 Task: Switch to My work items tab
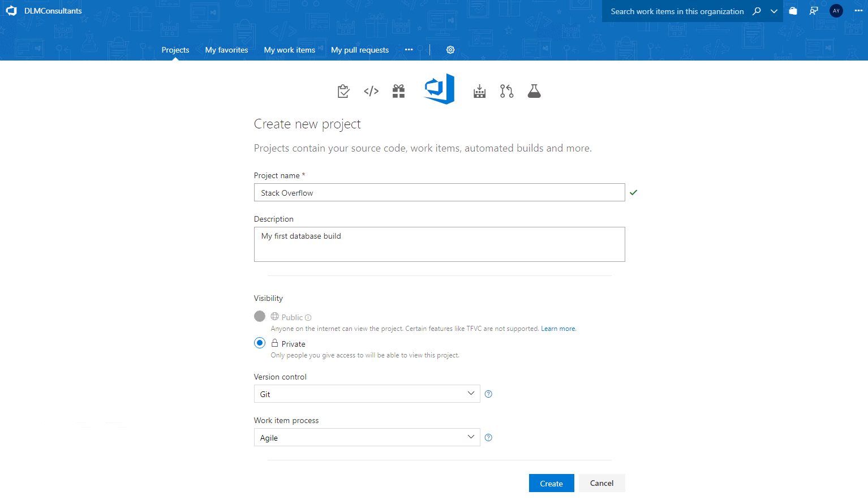(x=289, y=50)
